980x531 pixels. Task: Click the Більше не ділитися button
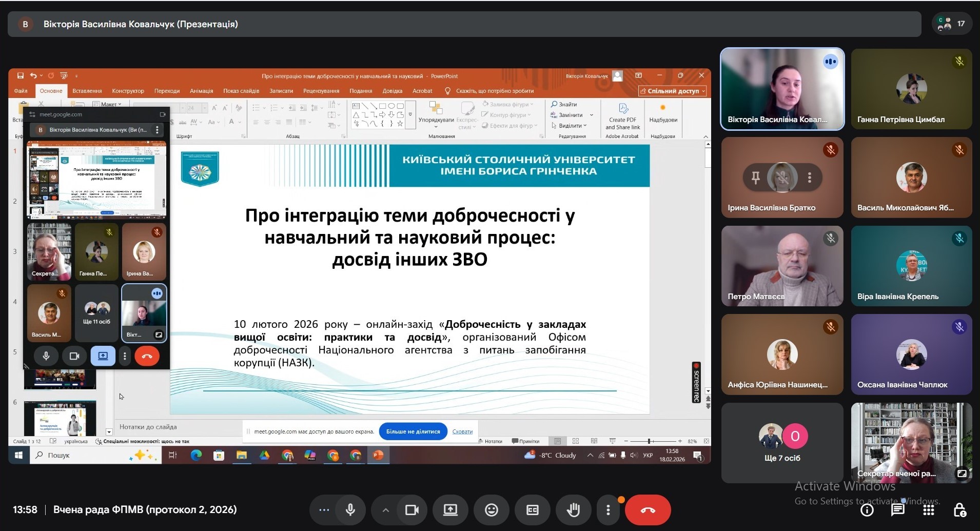click(x=413, y=431)
